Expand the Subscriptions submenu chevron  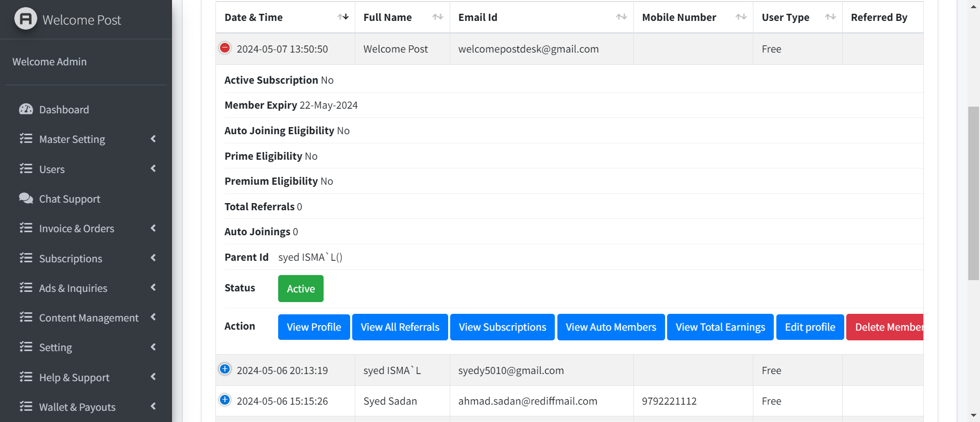(153, 258)
